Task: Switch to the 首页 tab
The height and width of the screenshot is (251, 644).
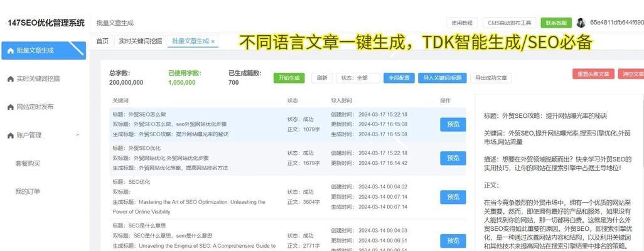Action: [x=102, y=41]
